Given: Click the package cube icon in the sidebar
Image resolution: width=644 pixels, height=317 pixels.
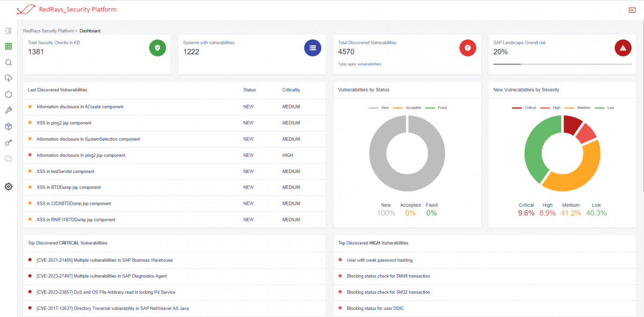Looking at the screenshot, I should coord(8,126).
